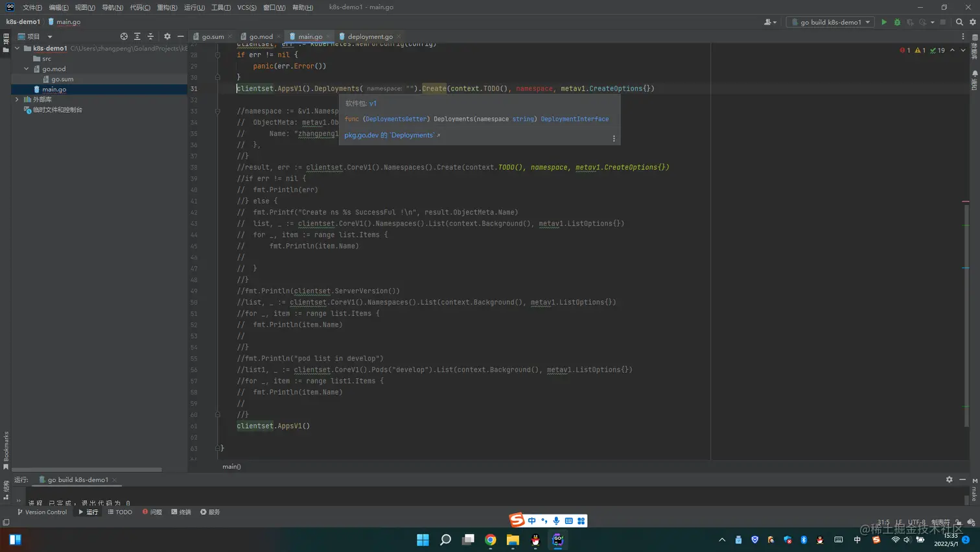The height and width of the screenshot is (552, 980).
Task: Open Chrome from the taskbar
Action: 491,540
